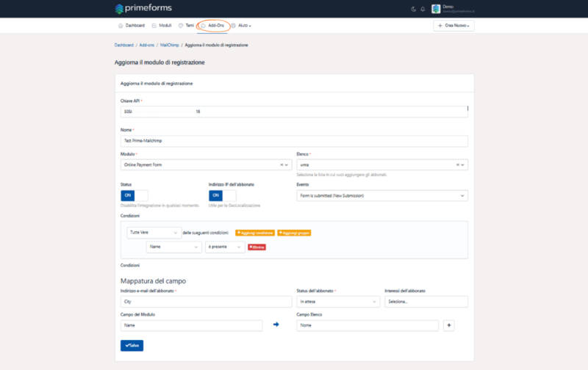
Task: Click the red Elimina button
Action: coord(257,247)
